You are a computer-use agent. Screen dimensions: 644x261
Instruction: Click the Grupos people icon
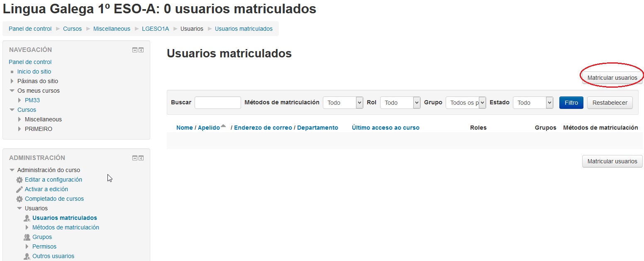pos(27,237)
